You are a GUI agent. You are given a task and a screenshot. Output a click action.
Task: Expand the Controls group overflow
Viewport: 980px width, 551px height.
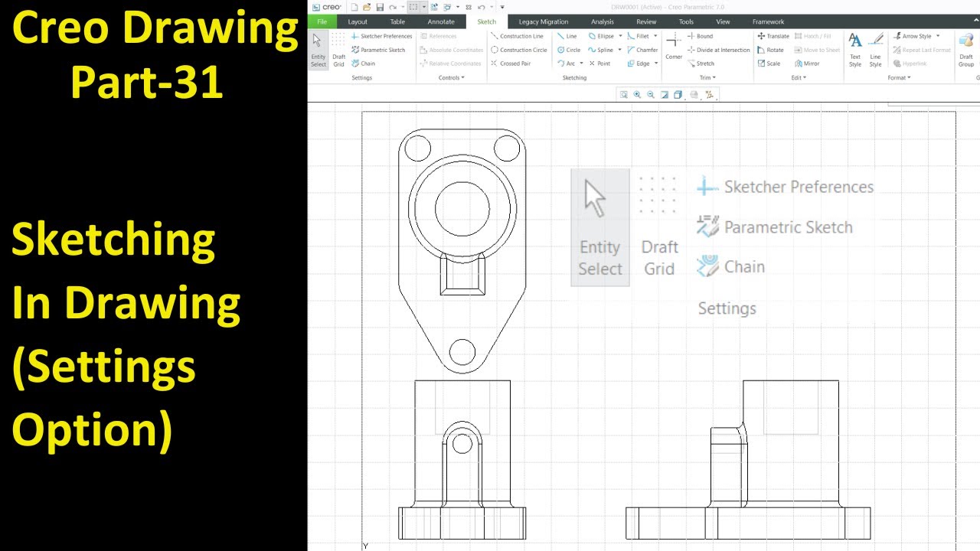451,77
